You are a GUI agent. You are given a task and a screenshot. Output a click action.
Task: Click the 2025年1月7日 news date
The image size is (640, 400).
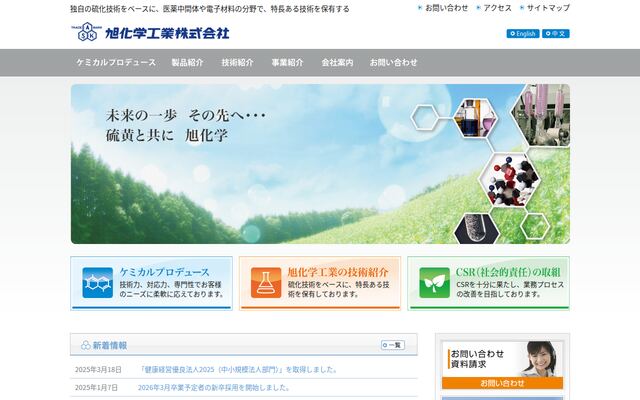[96, 387]
